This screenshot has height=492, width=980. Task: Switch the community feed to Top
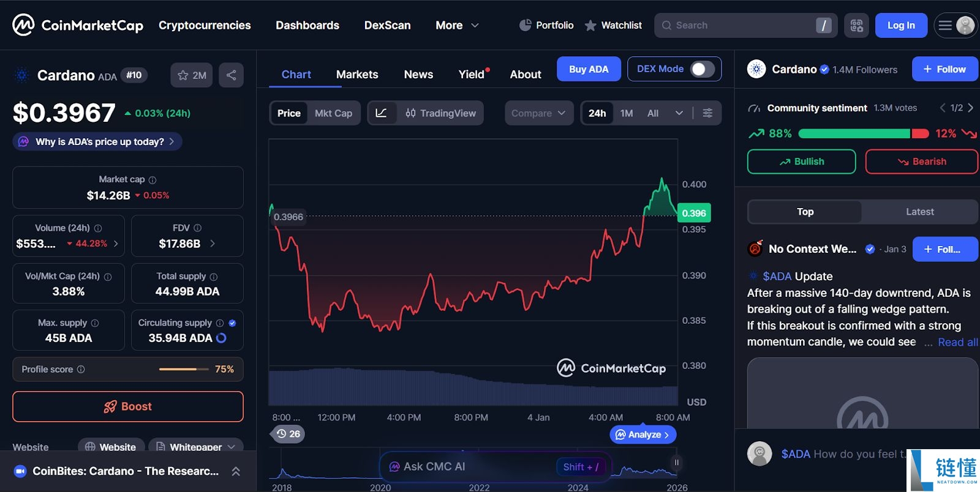[x=805, y=212]
